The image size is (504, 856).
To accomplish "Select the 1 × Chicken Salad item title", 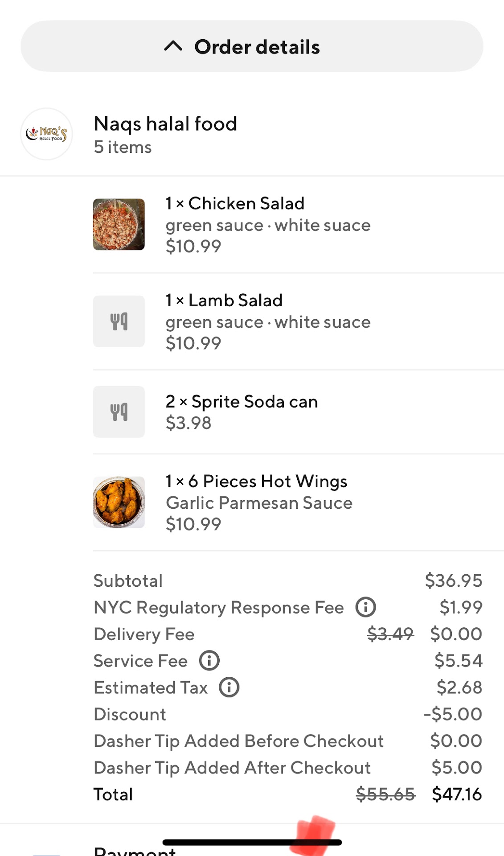I will tap(235, 203).
